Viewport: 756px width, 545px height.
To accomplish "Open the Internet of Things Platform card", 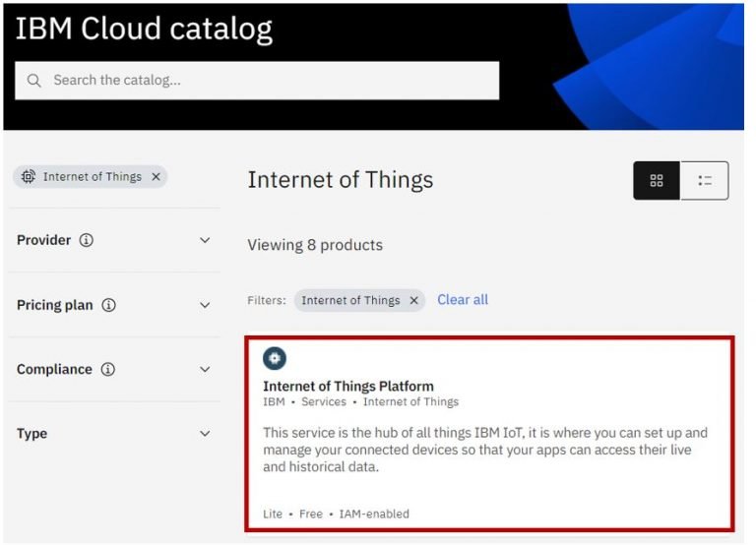I will (x=489, y=434).
